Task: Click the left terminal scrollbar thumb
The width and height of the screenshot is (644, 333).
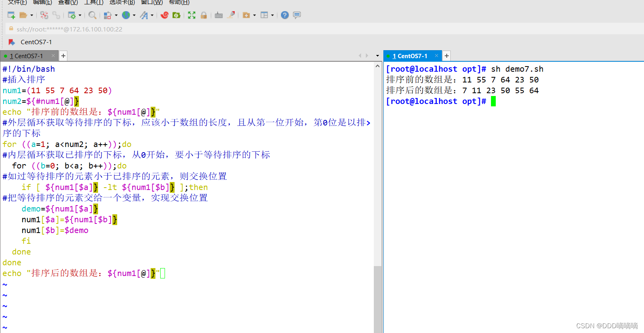Action: 377,299
